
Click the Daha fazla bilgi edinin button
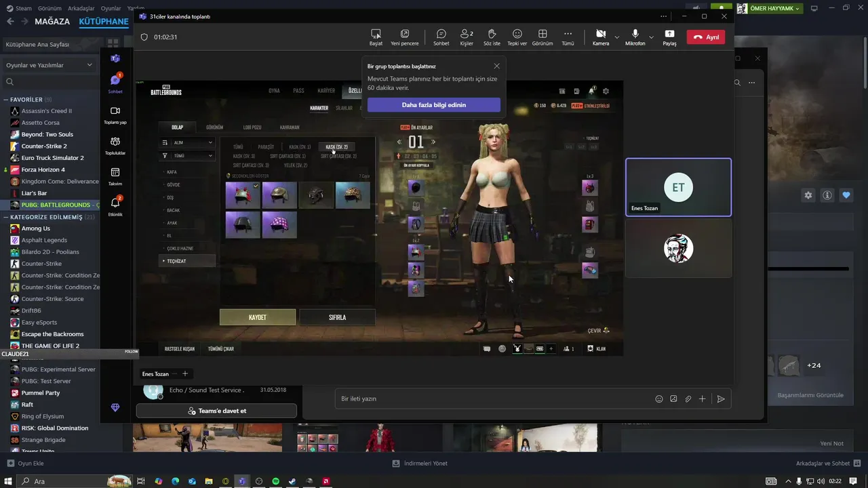tap(434, 105)
